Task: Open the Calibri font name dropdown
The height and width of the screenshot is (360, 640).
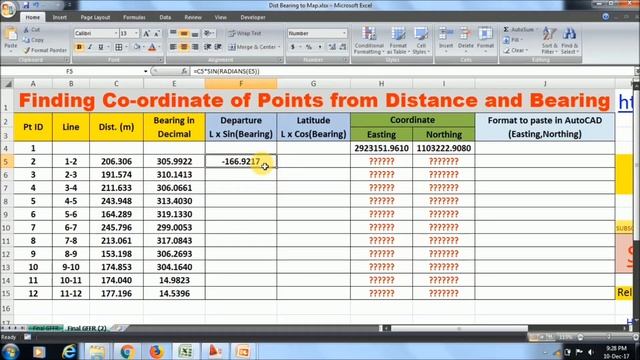Action: pos(116,33)
